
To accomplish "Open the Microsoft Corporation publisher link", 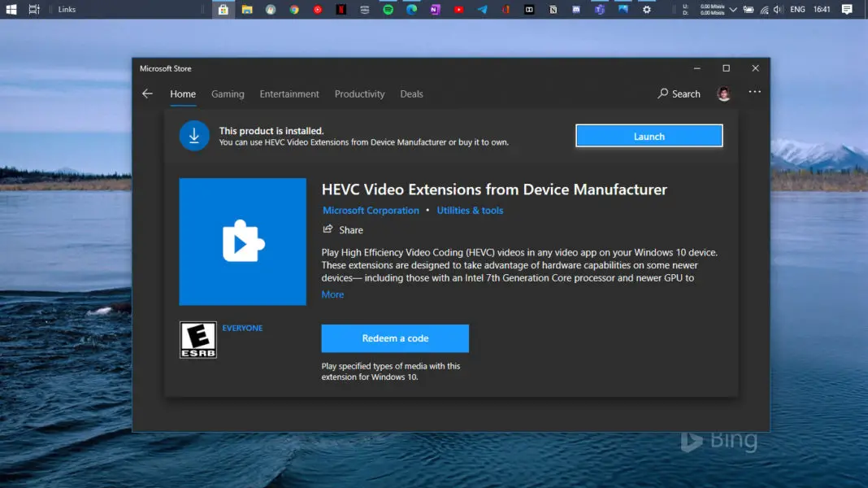I will click(x=371, y=210).
